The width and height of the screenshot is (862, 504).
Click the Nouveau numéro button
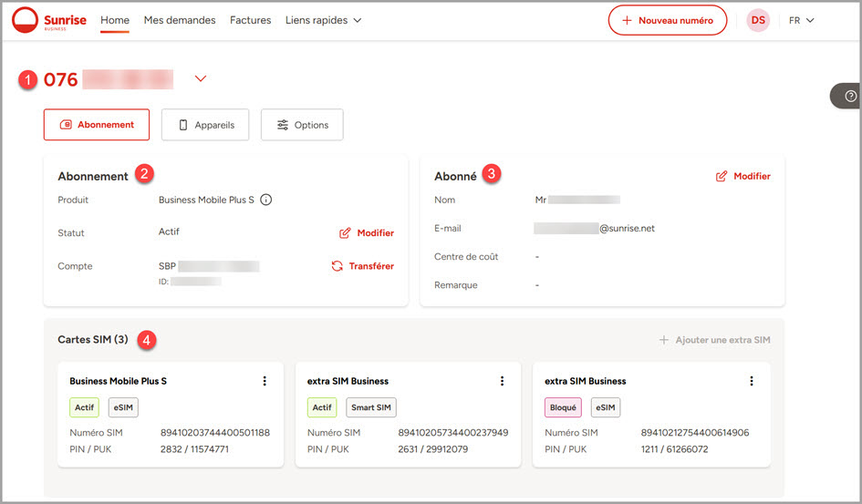coord(667,20)
